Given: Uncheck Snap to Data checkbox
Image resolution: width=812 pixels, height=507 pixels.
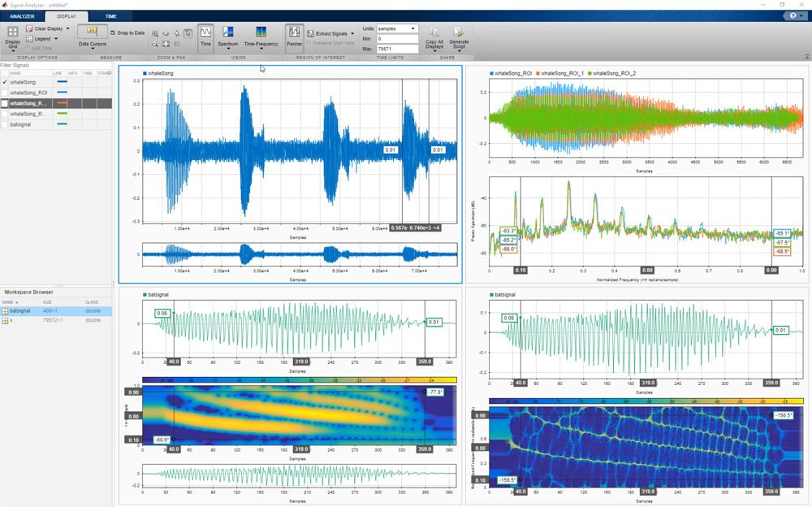Looking at the screenshot, I should point(113,33).
